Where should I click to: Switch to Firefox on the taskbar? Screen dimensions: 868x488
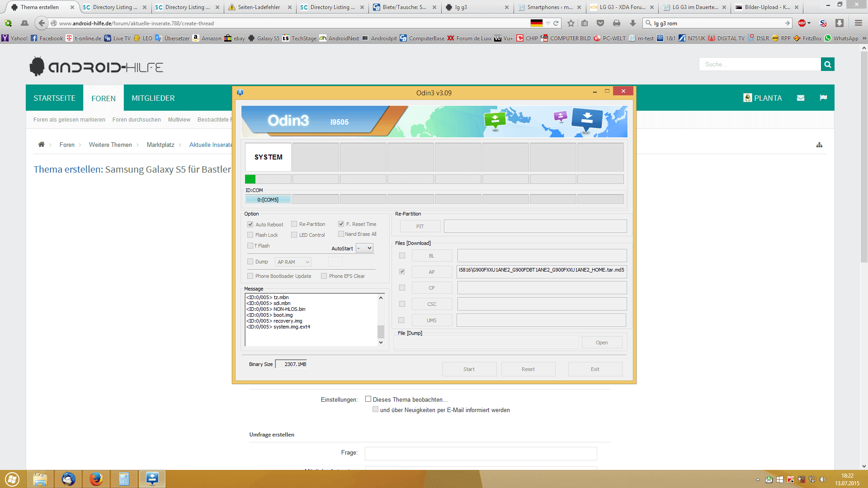tap(96, 479)
